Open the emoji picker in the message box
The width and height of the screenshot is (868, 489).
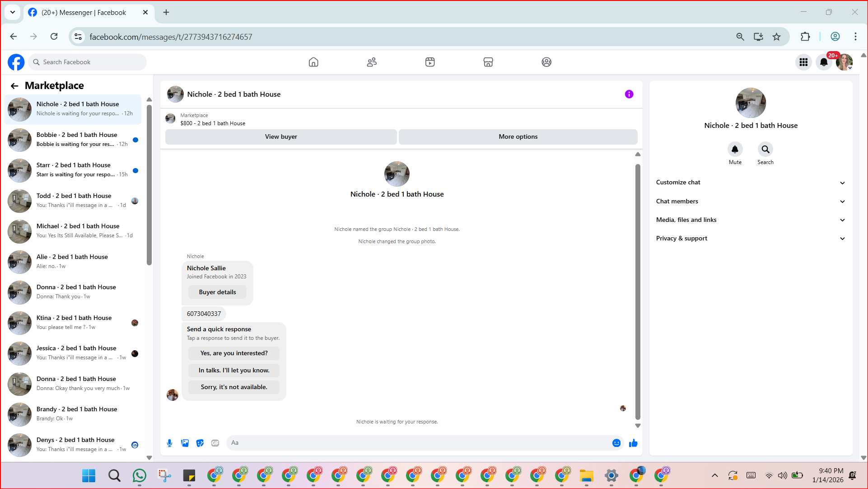[616, 443]
